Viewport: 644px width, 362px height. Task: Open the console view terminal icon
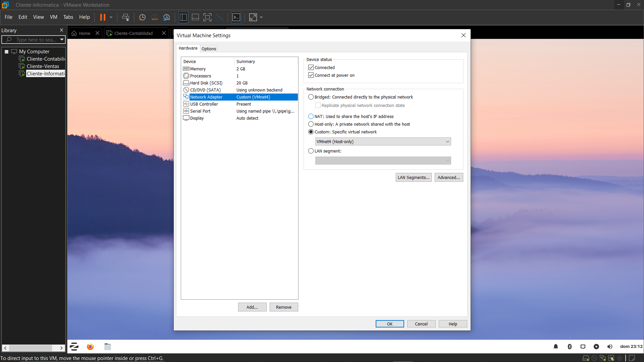[x=236, y=17]
